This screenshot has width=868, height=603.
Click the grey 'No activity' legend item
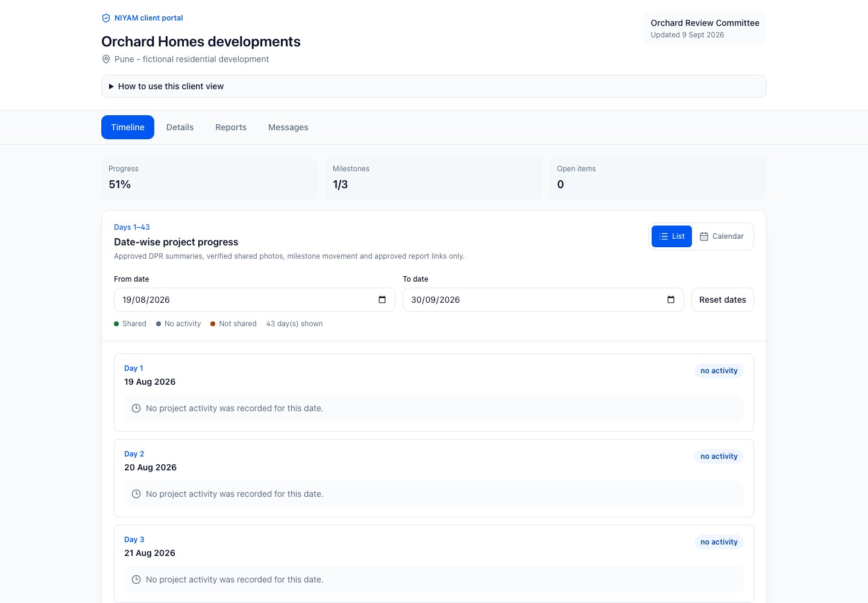coord(178,324)
